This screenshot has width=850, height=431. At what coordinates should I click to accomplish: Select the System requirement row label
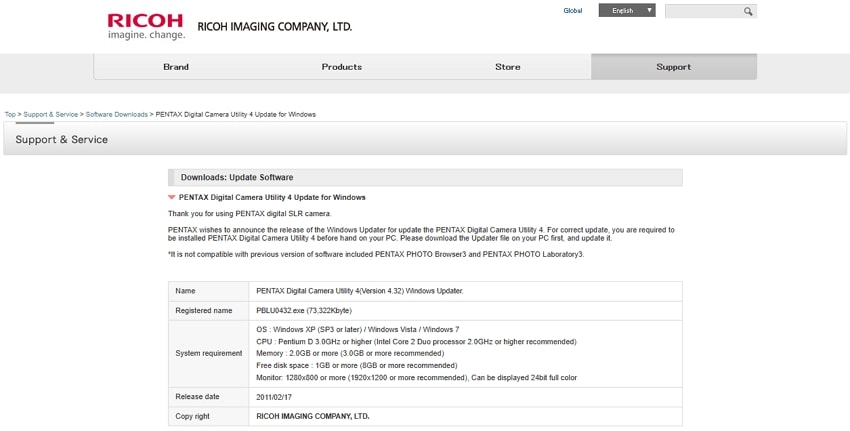(209, 353)
